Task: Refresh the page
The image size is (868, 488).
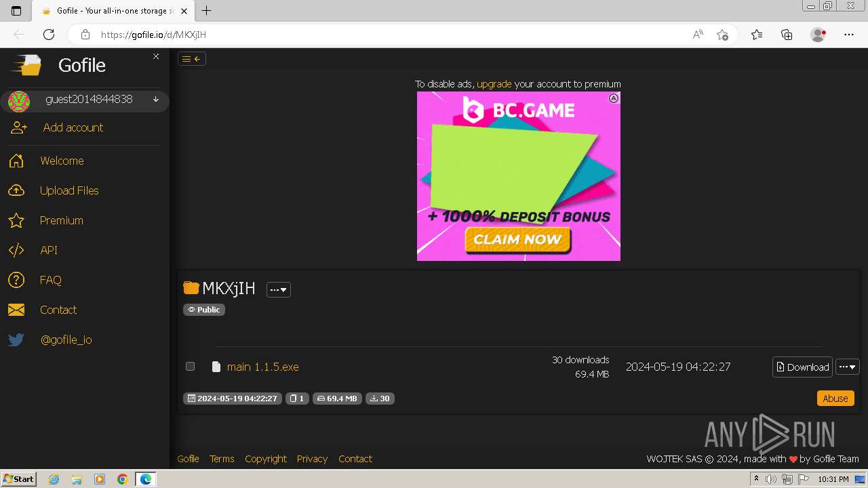Action: click(x=49, y=35)
